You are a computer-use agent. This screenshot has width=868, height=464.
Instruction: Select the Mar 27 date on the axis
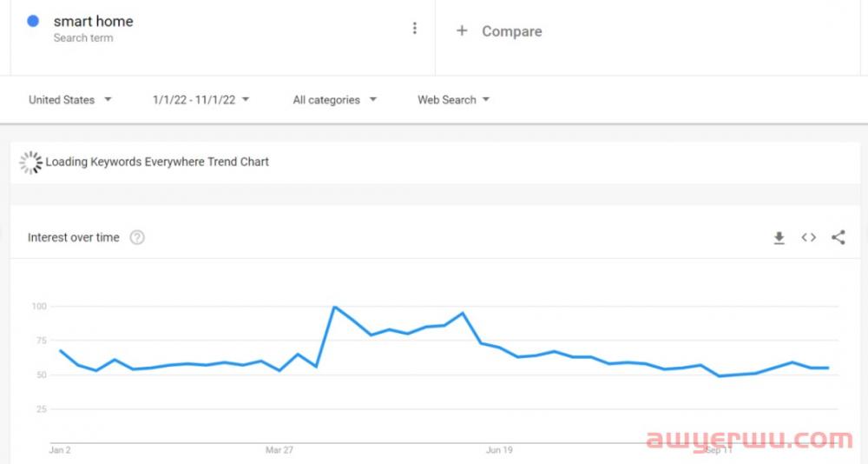pos(279,450)
